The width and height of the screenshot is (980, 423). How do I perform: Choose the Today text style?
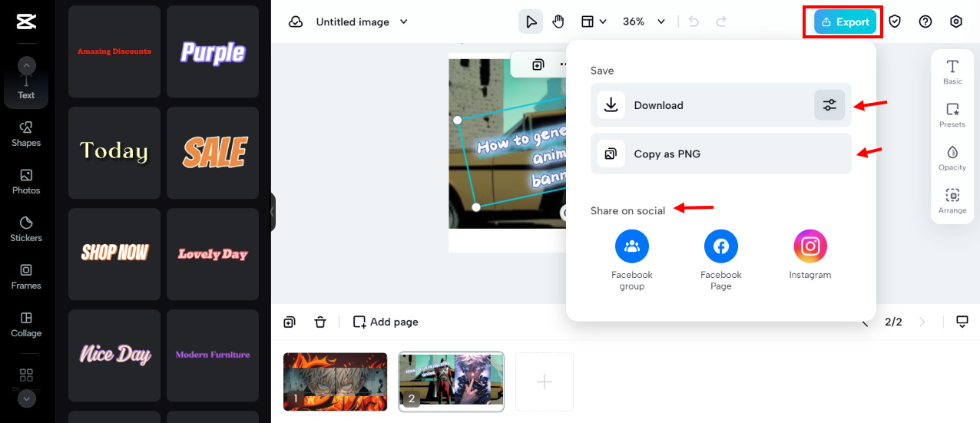114,153
